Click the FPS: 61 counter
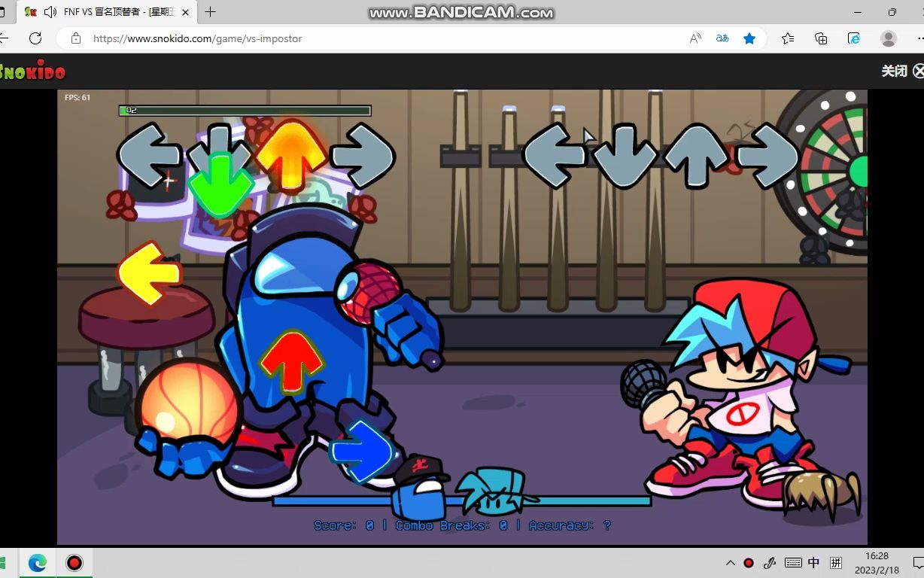This screenshot has height=578, width=924. [78, 98]
